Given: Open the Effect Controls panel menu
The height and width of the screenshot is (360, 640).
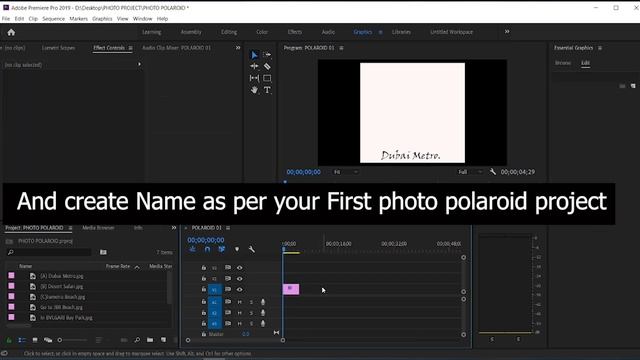Looking at the screenshot, I should pyautogui.click(x=131, y=48).
